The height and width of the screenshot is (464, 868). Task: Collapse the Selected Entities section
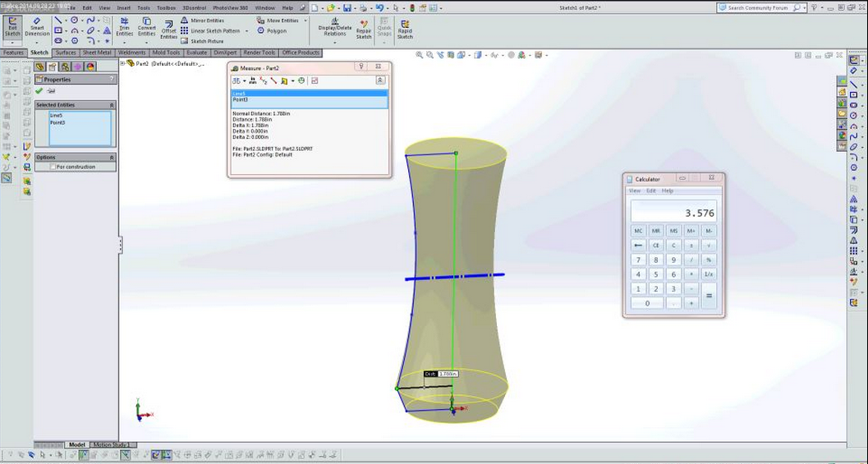coord(112,105)
